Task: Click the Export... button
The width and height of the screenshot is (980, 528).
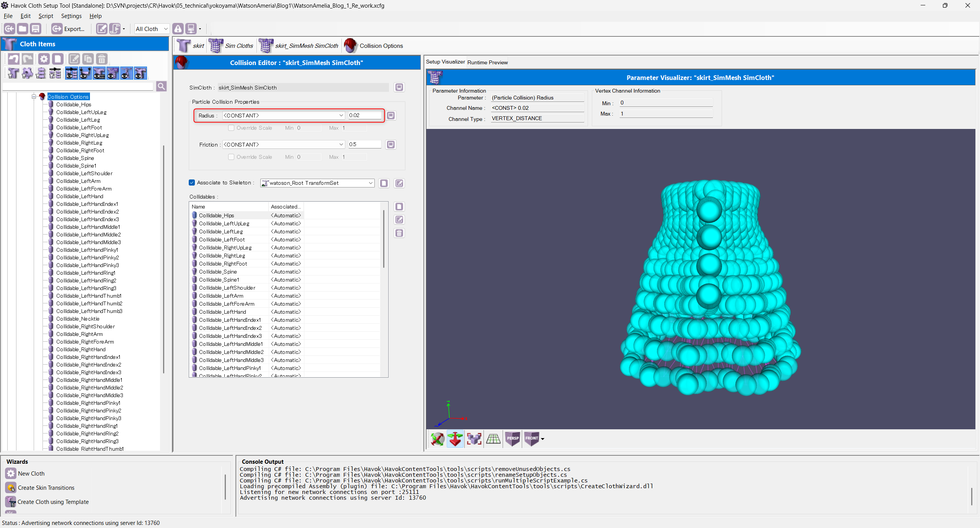Action: [68, 29]
